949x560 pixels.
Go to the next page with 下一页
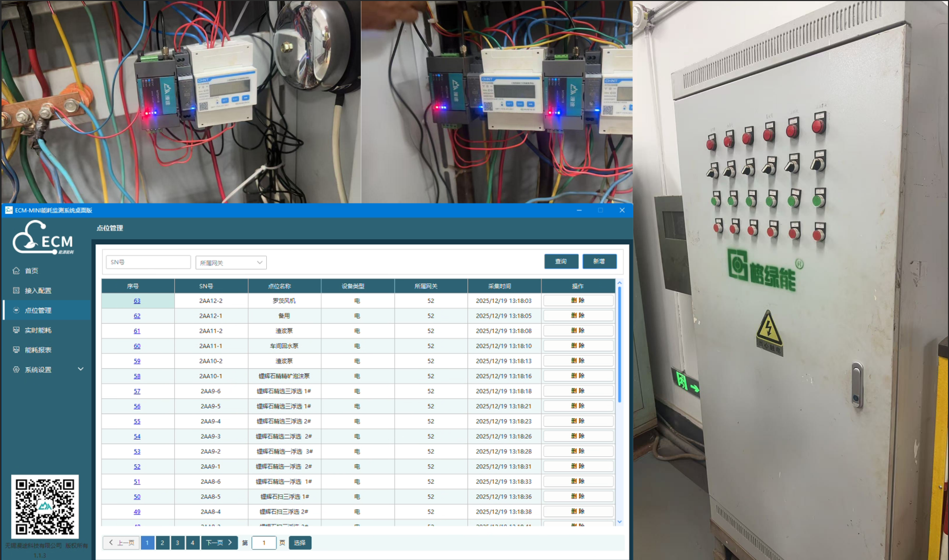[219, 543]
